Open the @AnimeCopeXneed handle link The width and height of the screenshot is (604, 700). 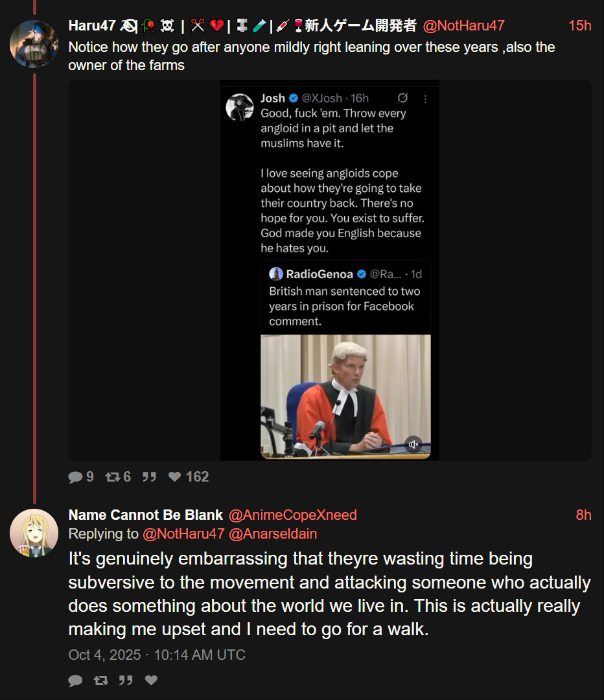(x=292, y=515)
